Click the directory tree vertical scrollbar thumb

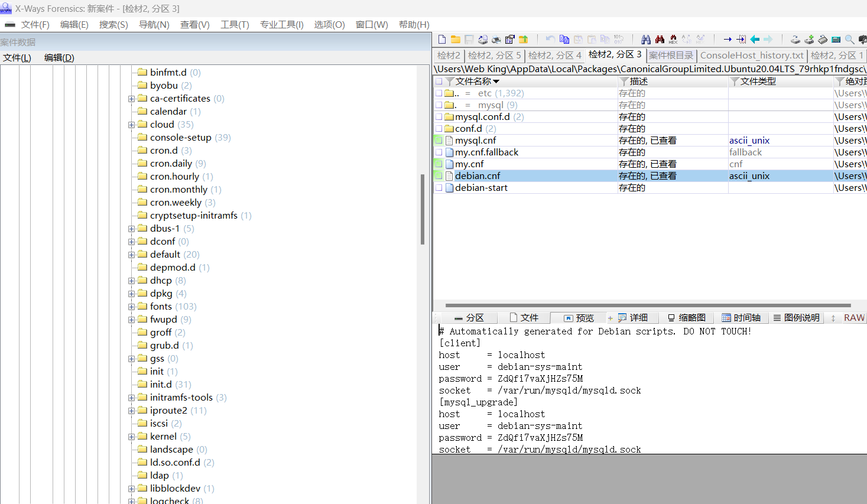pyautogui.click(x=423, y=209)
